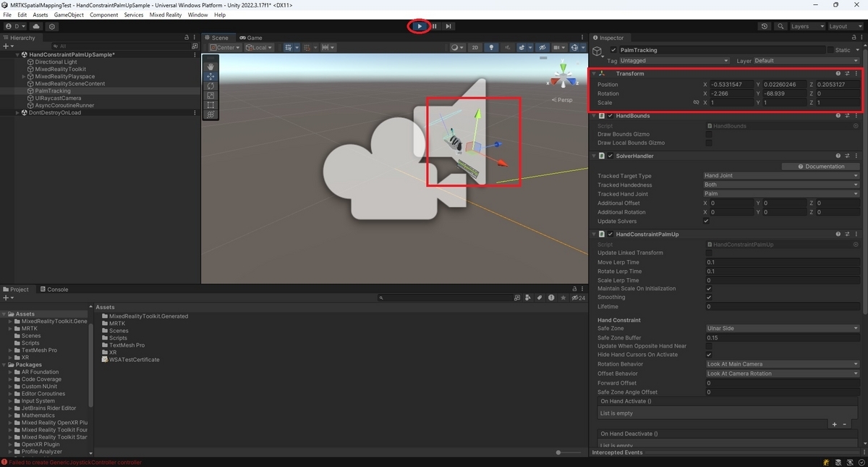This screenshot has width=868, height=467.
Task: Open the GameObject menu
Action: [69, 14]
